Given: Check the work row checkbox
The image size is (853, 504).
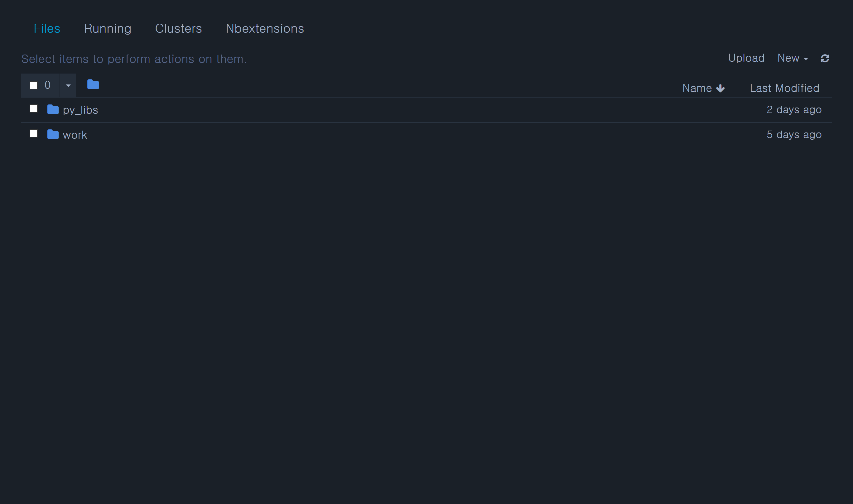Looking at the screenshot, I should tap(34, 134).
